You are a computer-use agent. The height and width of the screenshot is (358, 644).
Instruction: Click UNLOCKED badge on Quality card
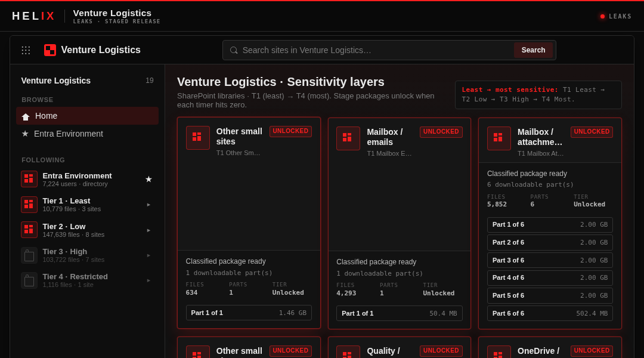pyautogui.click(x=441, y=351)
